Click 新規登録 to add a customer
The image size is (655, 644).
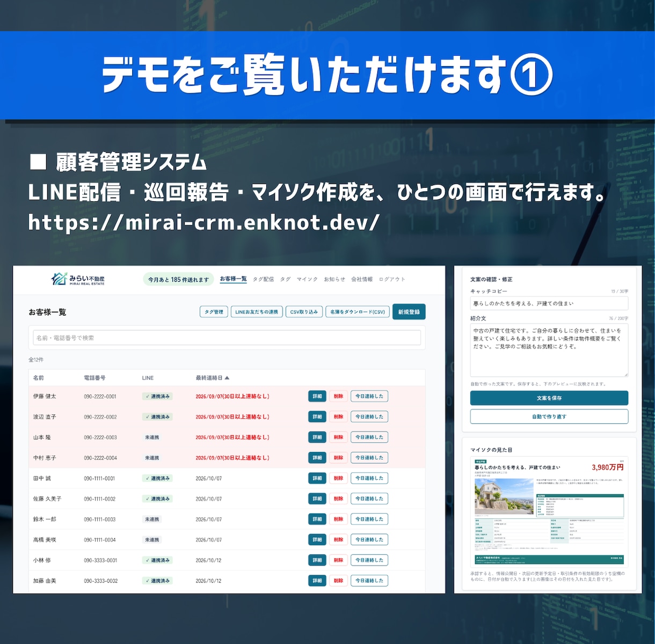[409, 312]
